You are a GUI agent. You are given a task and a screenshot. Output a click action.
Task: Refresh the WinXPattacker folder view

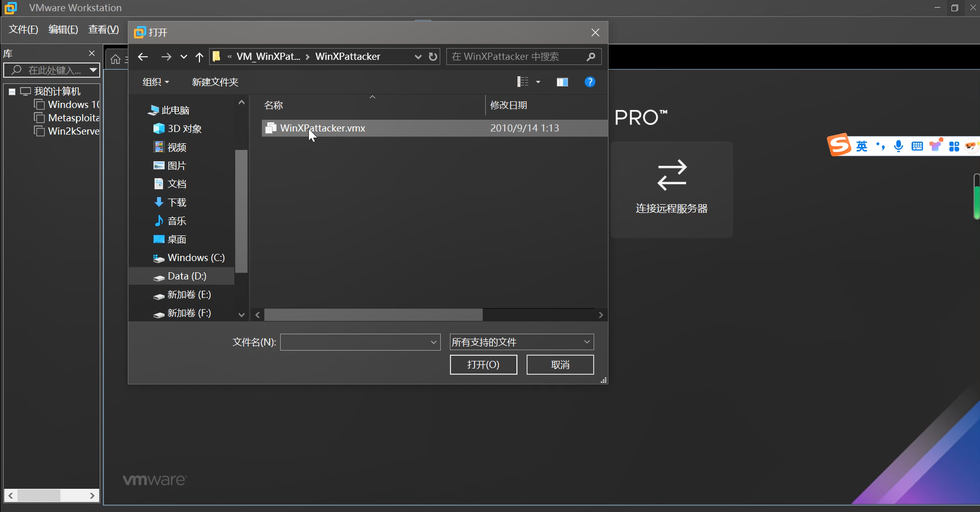coord(433,57)
